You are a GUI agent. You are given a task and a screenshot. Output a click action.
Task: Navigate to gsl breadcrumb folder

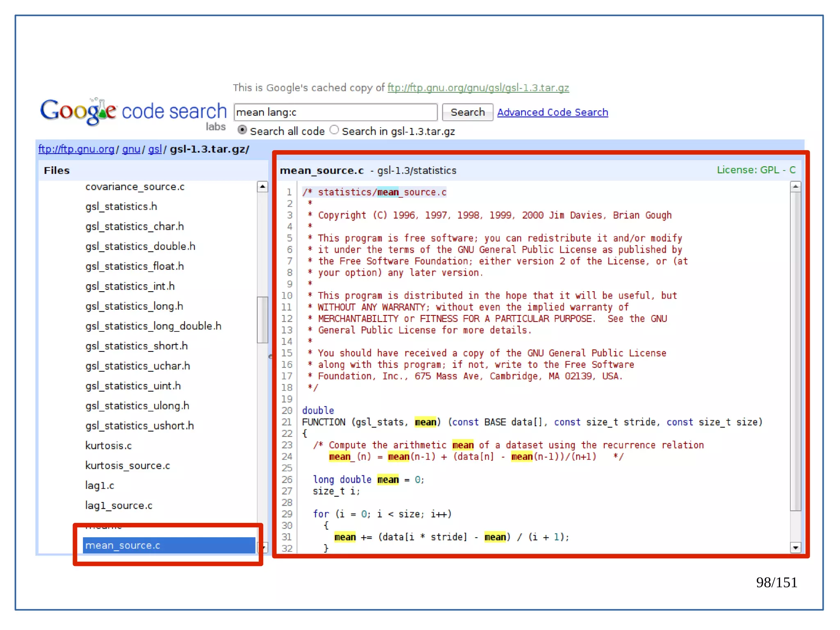[155, 149]
